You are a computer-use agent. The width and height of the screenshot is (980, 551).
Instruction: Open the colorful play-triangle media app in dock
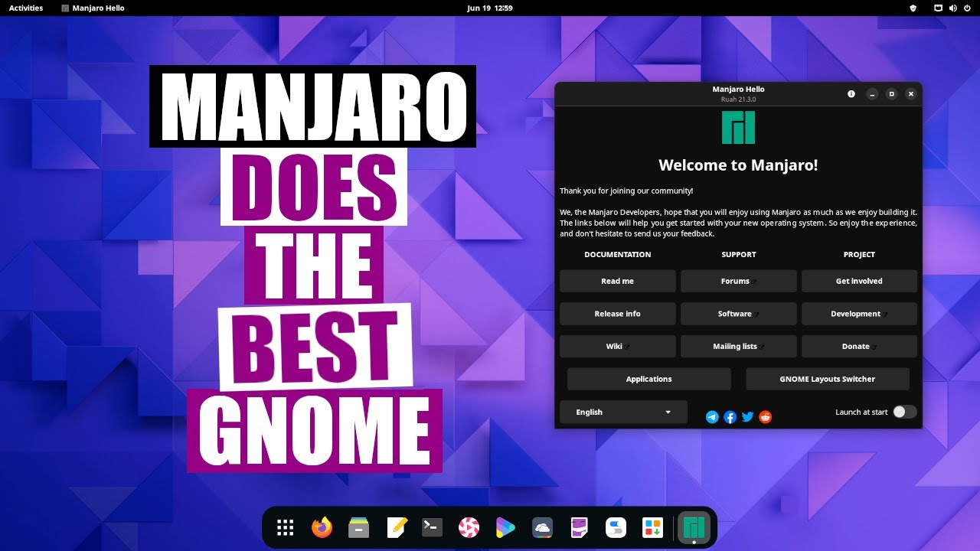coord(505,527)
